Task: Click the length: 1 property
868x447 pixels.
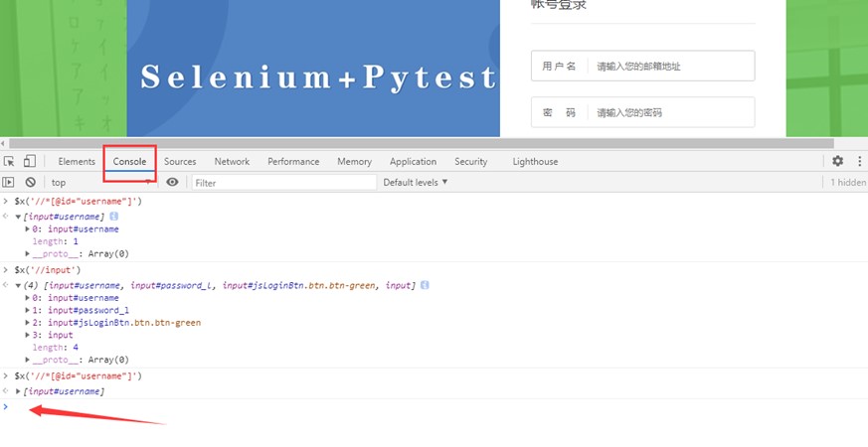Action: [x=55, y=241]
